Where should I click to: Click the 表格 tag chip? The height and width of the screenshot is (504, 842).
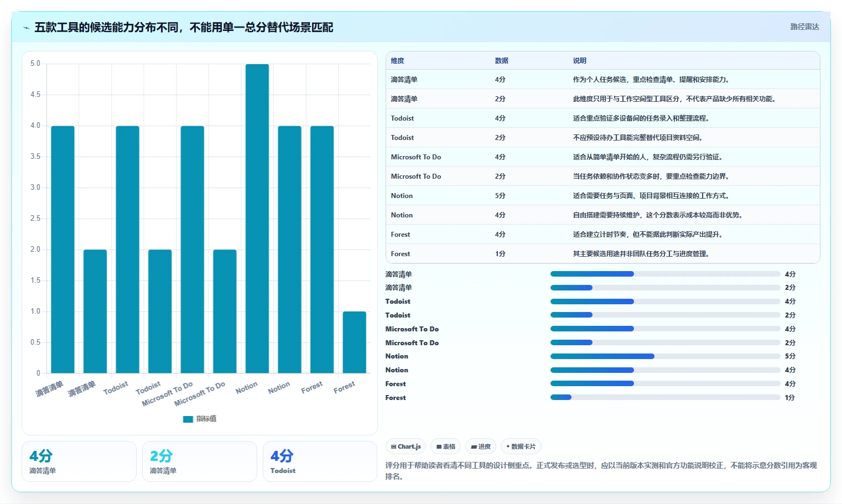click(445, 446)
